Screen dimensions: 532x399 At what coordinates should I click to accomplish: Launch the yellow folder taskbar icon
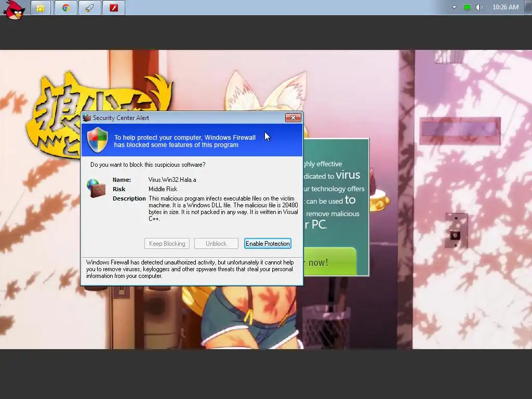(x=41, y=7)
